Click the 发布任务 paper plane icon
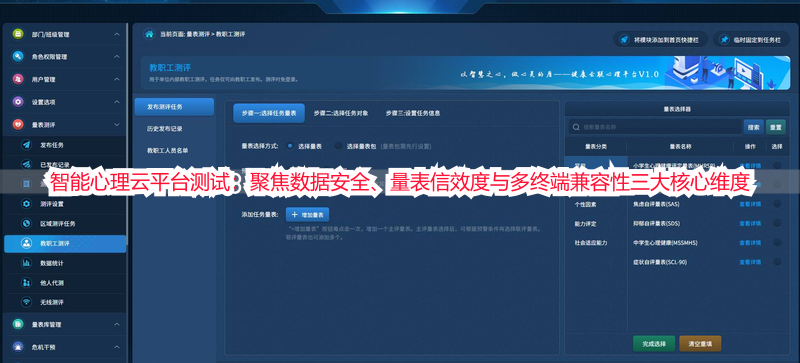 click(27, 144)
